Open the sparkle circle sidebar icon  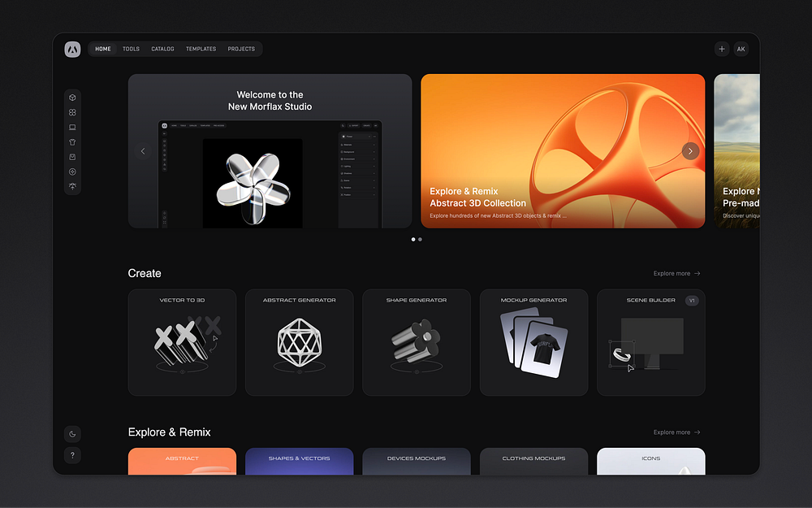coord(72,172)
